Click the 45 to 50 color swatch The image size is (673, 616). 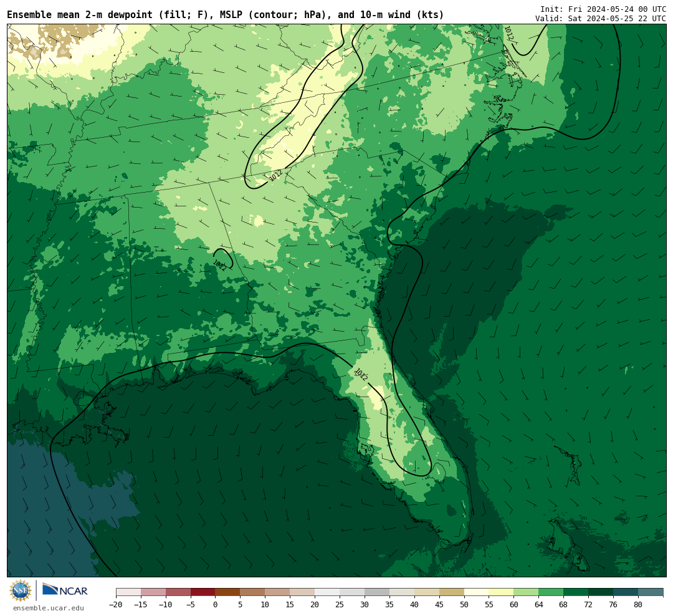point(452,592)
